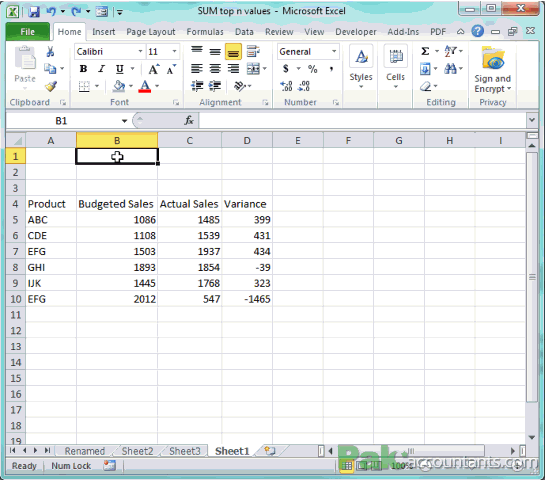545x480 pixels.
Task: Decrease cell indent
Action: 197,86
